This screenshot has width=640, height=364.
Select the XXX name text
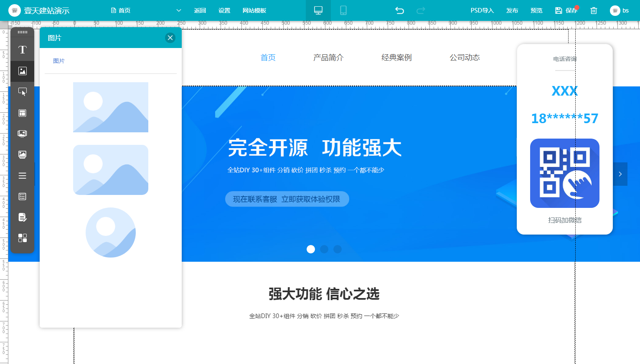tap(565, 91)
